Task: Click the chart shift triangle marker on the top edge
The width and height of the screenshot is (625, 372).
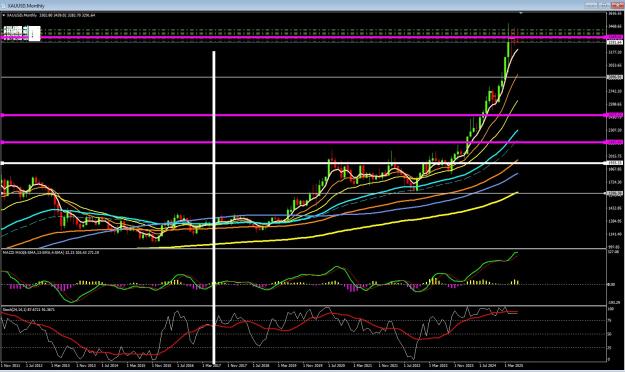Action: [521, 13]
